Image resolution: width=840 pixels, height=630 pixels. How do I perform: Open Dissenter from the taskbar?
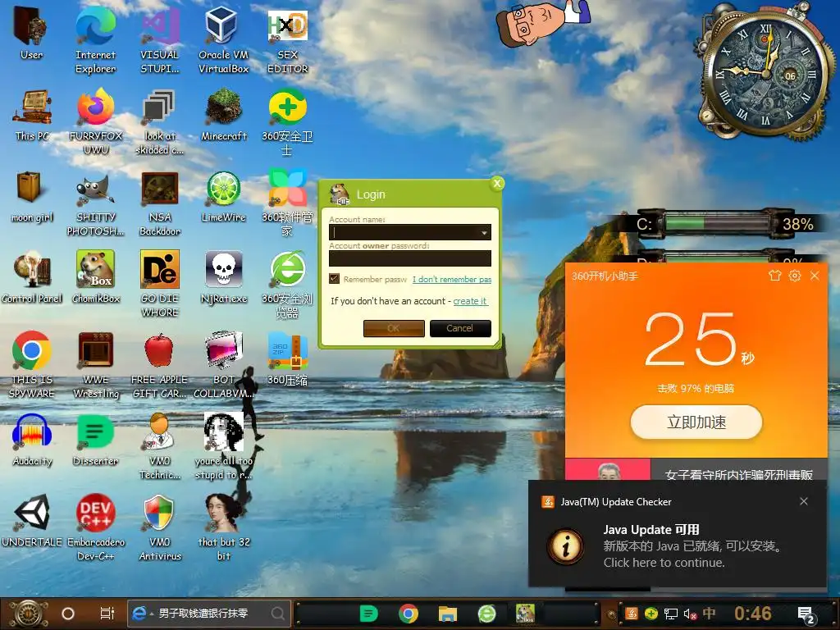(368, 614)
